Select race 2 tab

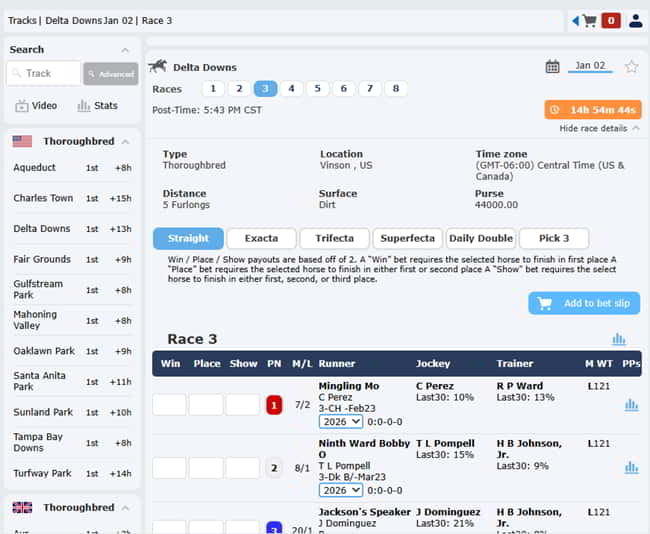(239, 89)
